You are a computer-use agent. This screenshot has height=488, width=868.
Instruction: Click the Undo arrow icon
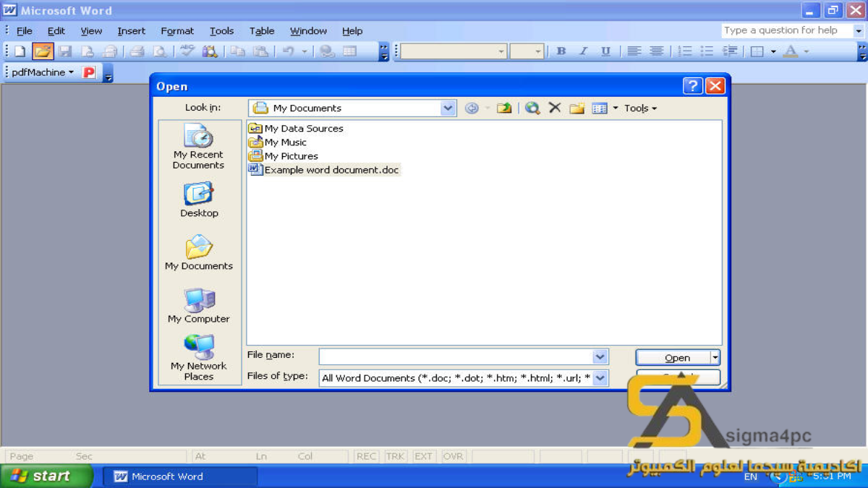click(288, 51)
